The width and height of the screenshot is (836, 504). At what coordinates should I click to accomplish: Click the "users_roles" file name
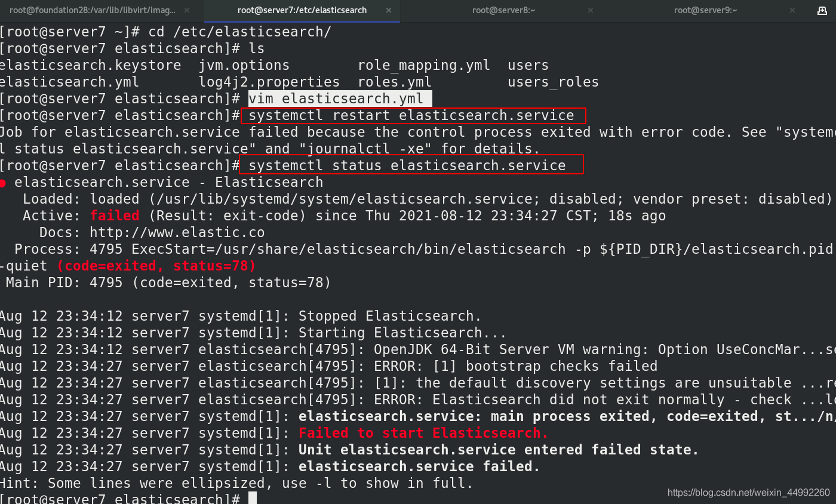(x=553, y=82)
